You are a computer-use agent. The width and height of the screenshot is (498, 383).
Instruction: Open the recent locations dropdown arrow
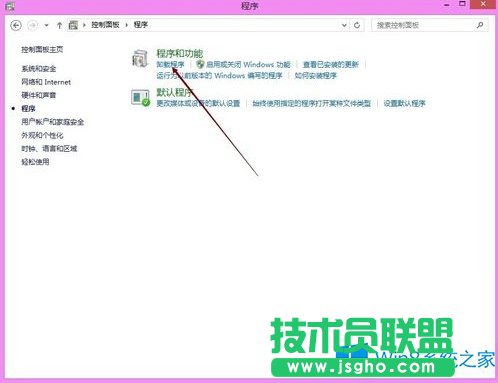coord(46,25)
